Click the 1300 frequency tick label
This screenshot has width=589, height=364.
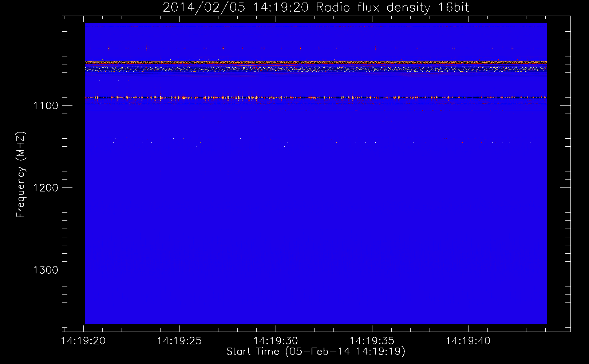(46, 270)
